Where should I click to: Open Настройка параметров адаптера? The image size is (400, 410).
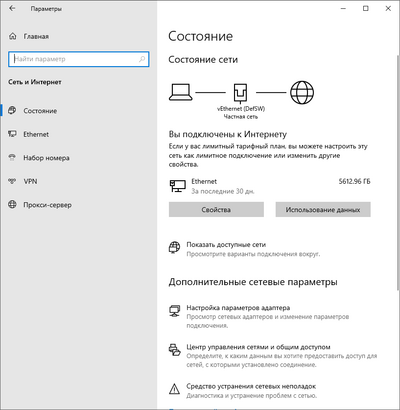238,308
